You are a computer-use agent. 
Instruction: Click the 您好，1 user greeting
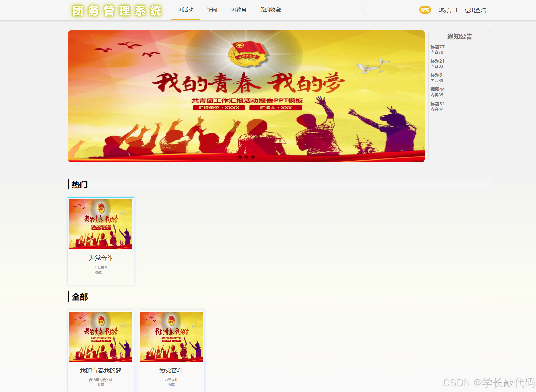coord(447,10)
